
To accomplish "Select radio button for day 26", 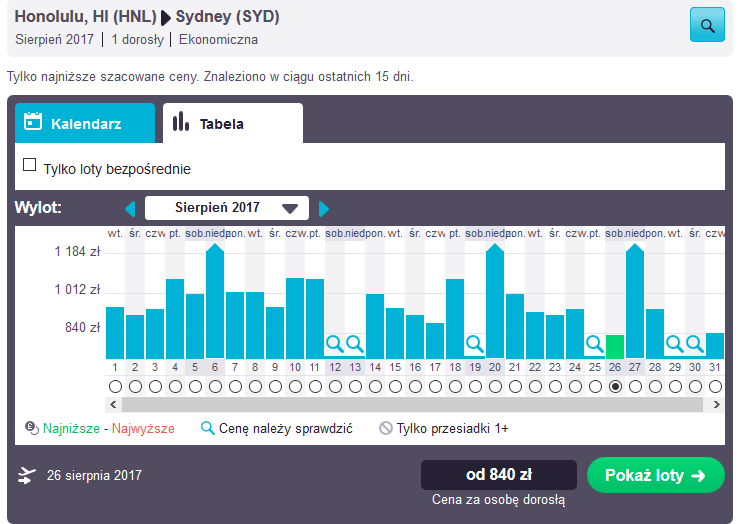I will click(x=615, y=387).
